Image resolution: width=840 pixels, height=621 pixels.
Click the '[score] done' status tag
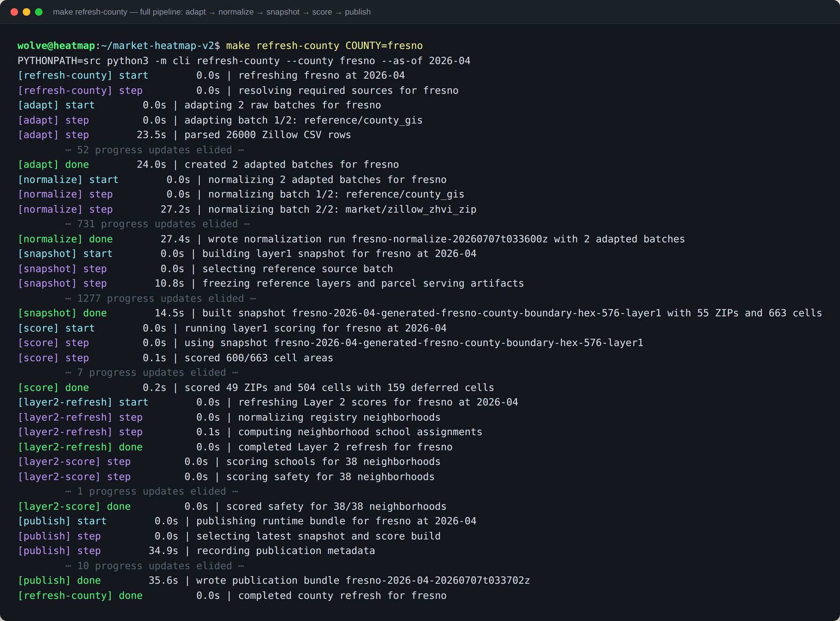point(53,387)
